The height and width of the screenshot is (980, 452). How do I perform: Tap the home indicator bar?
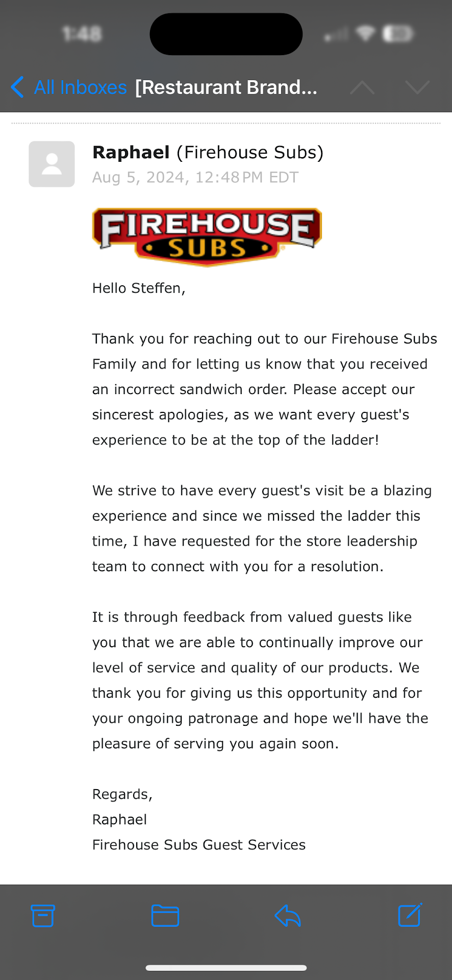click(x=226, y=968)
